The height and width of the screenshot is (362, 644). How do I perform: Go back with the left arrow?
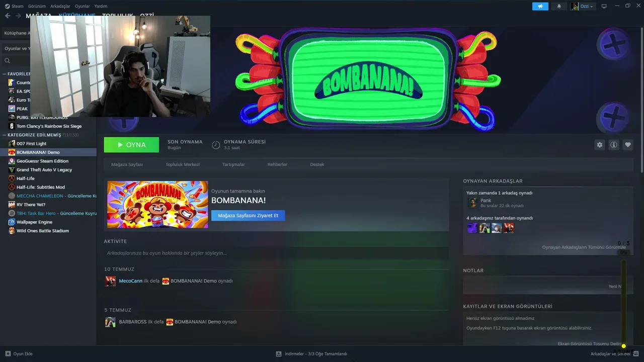coord(8,16)
